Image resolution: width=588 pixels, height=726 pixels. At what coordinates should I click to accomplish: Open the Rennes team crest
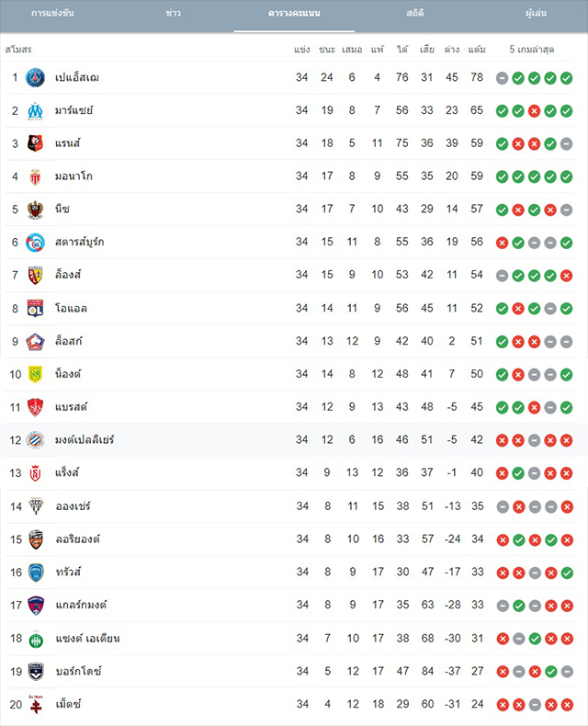(35, 143)
